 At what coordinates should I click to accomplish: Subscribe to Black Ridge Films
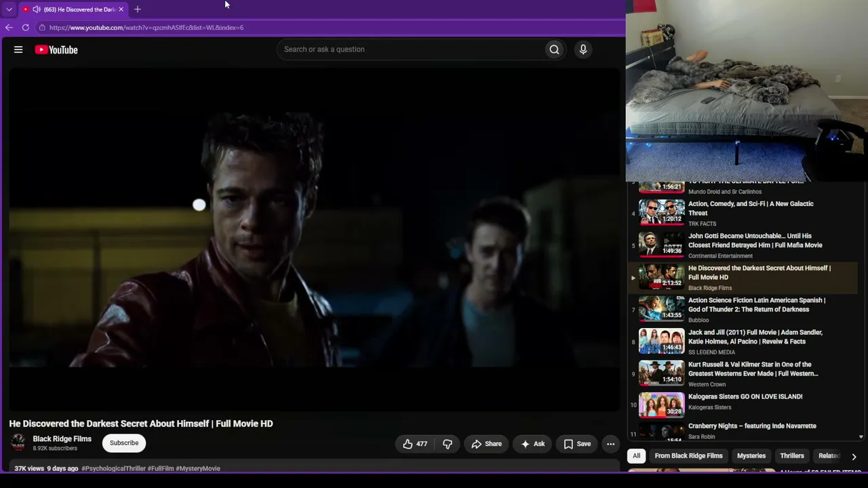pyautogui.click(x=124, y=443)
